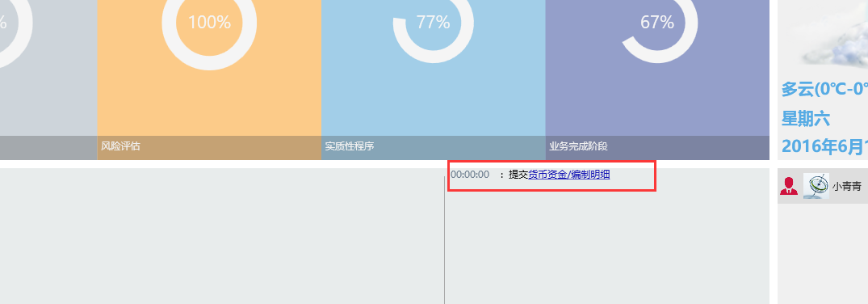Viewport: 868px width, 304px height.
Task: Select the 100% ring in 风险评估 panel
Action: click(x=209, y=23)
